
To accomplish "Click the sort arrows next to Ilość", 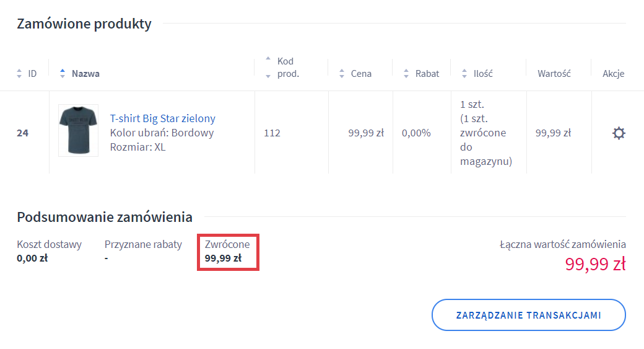I will point(464,74).
